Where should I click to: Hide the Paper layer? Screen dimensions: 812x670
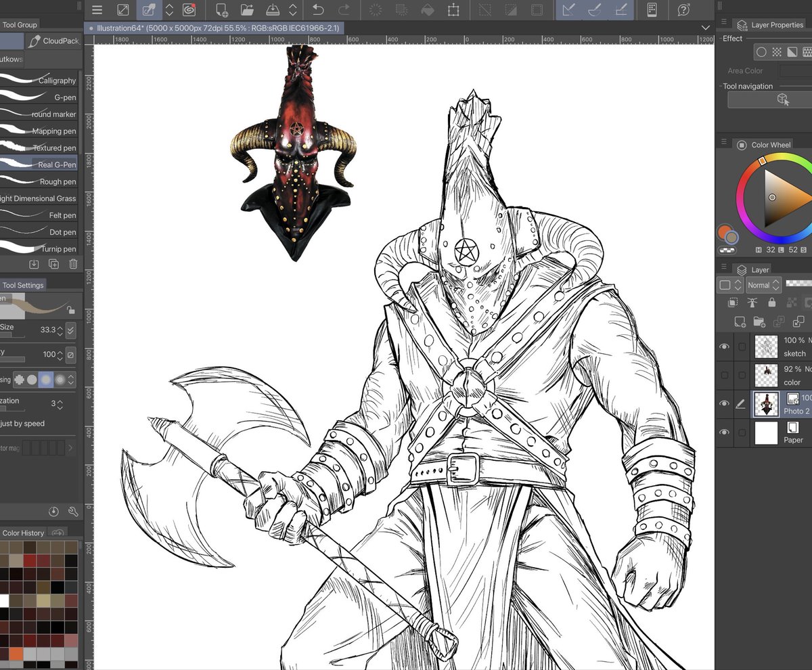pyautogui.click(x=724, y=432)
